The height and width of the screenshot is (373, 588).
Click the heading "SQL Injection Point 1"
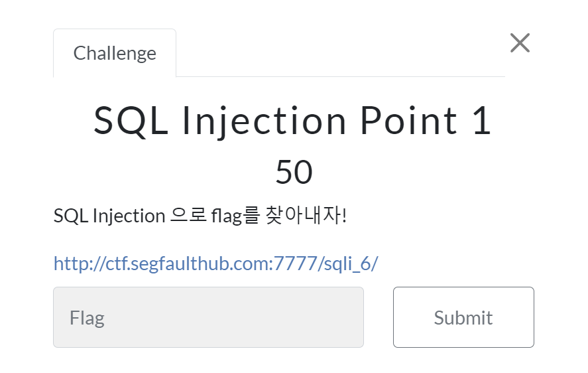(292, 121)
